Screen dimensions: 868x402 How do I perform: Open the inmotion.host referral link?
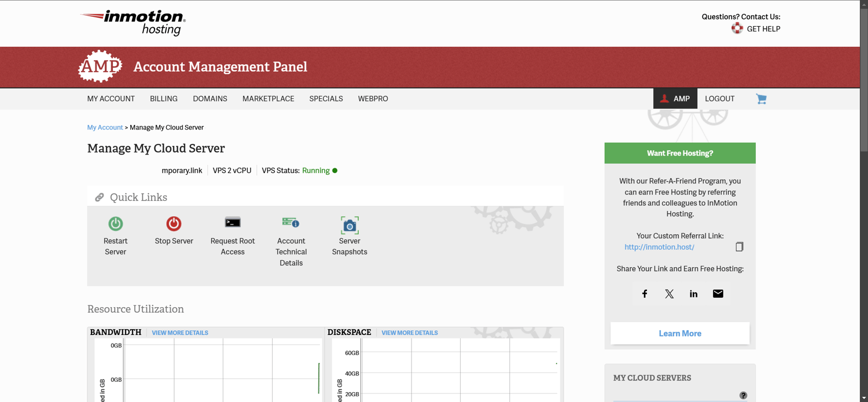[x=659, y=247]
